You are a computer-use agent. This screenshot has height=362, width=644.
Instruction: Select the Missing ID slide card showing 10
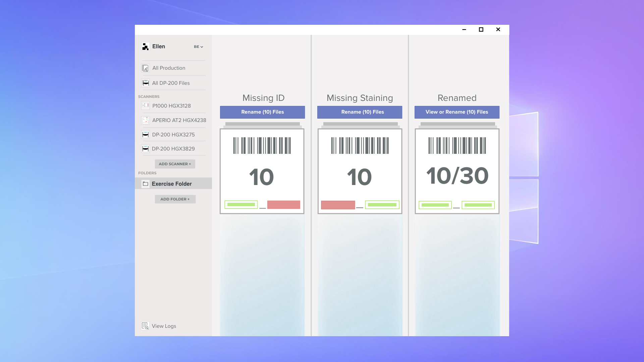coord(262,171)
